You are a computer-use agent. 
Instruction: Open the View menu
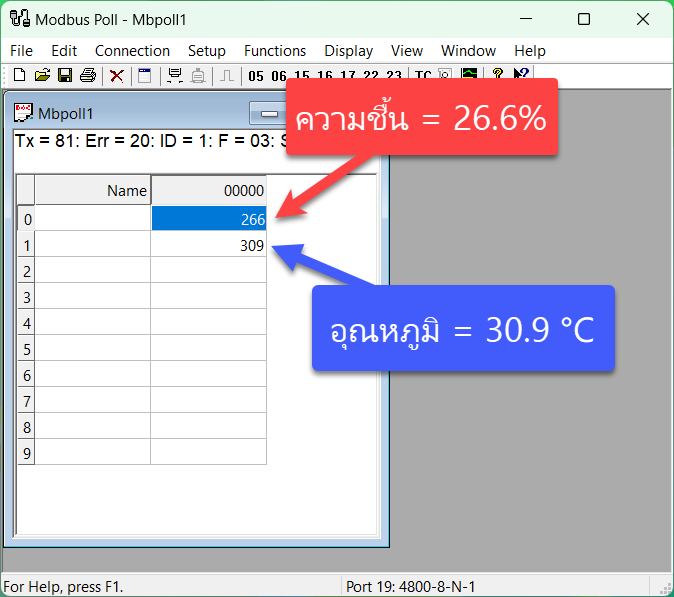407,51
